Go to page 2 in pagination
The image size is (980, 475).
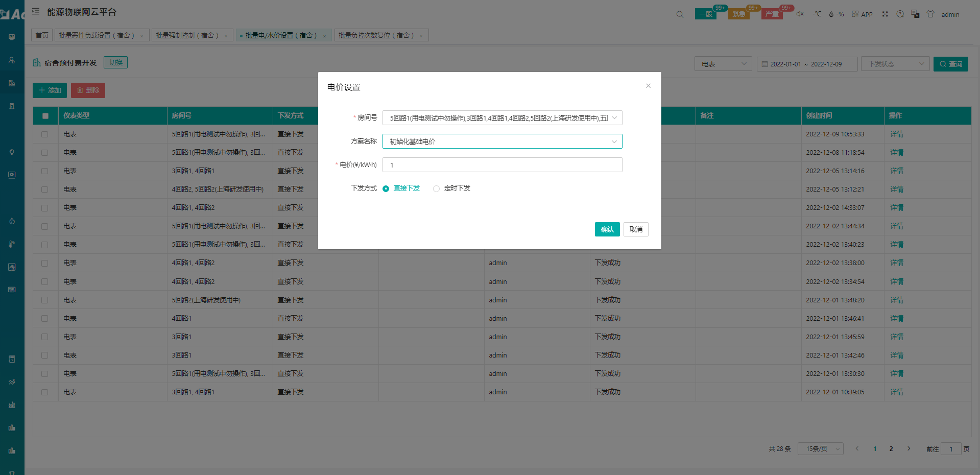pos(891,449)
